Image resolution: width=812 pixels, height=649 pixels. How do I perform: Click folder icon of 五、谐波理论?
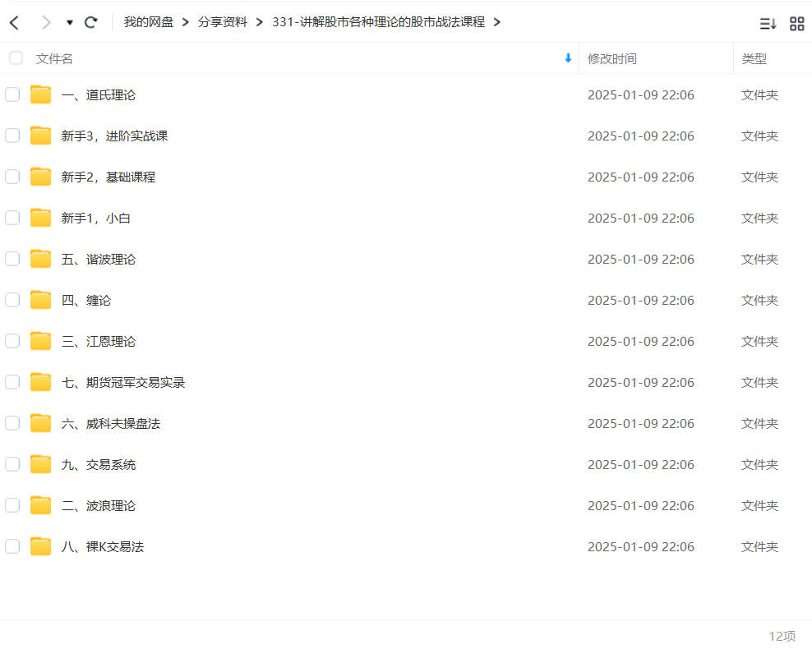(40, 259)
